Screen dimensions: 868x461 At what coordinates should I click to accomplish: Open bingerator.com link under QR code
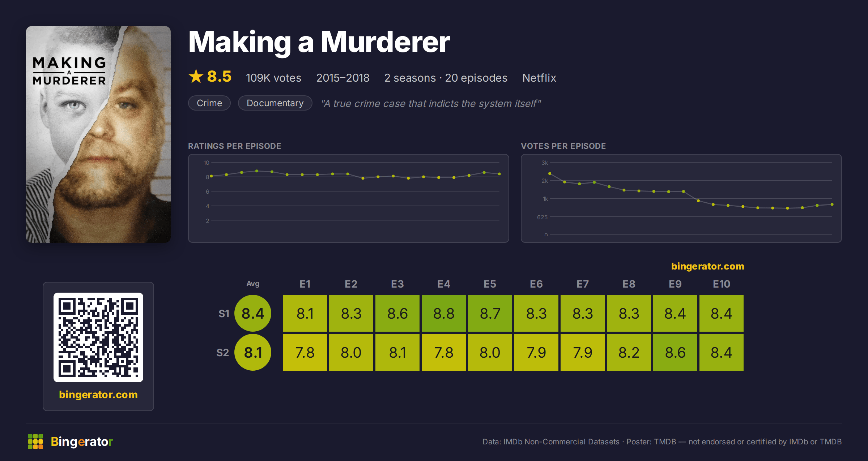point(98,395)
